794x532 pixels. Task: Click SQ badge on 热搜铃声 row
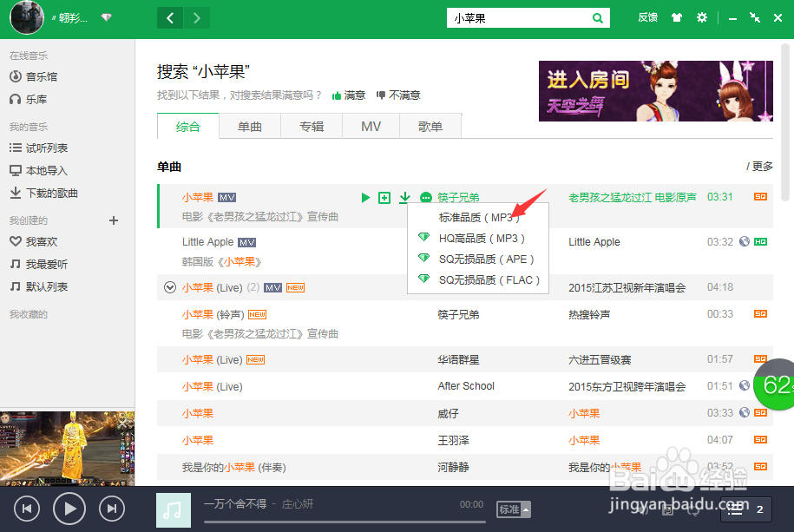(x=760, y=314)
